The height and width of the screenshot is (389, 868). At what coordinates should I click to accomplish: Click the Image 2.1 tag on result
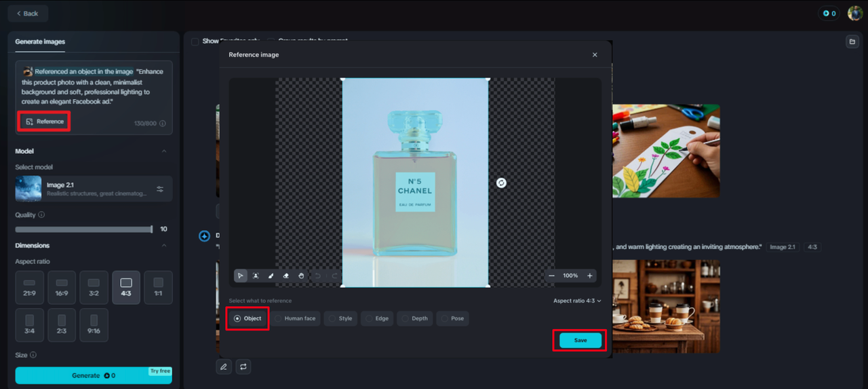782,247
